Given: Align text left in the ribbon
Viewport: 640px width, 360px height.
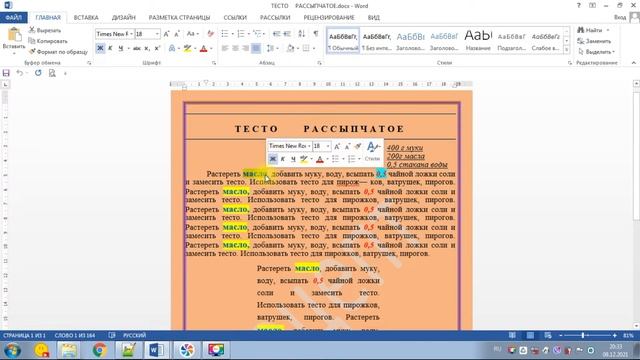Looking at the screenshot, I should tap(225, 49).
